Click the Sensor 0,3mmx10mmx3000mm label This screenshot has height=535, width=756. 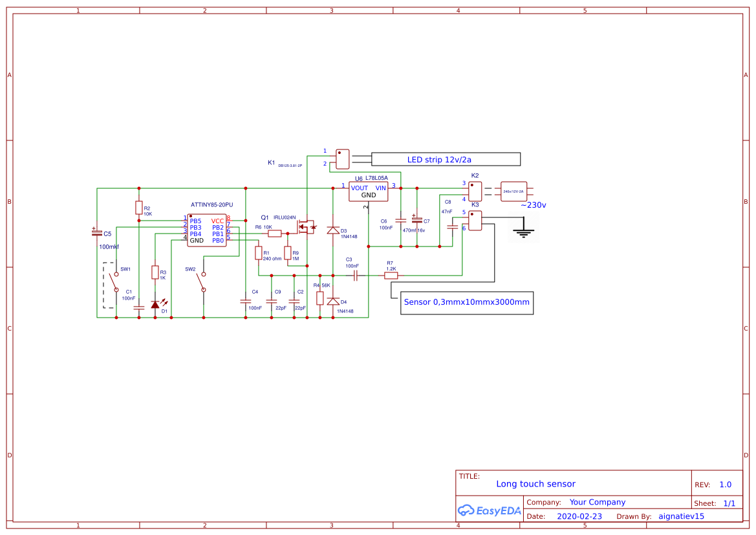(467, 302)
